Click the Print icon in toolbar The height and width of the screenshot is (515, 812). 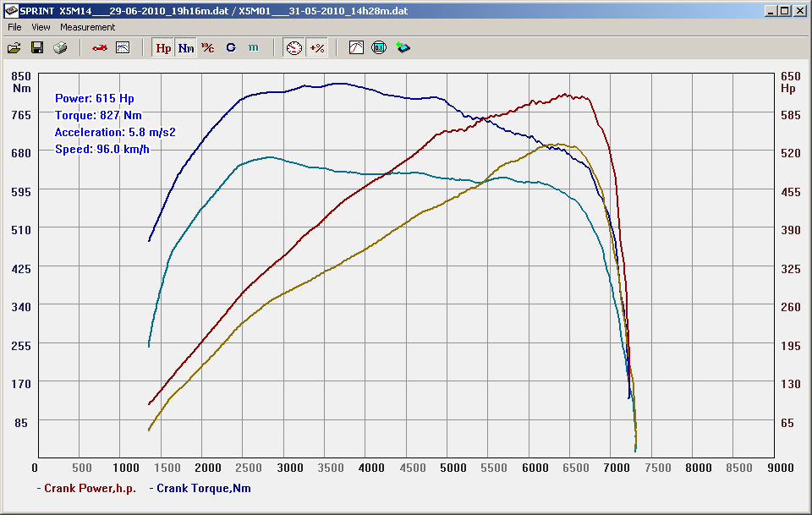60,48
